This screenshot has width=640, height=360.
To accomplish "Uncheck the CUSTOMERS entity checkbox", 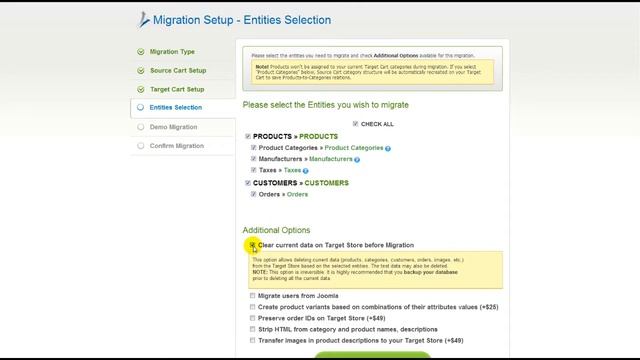I will tap(248, 183).
